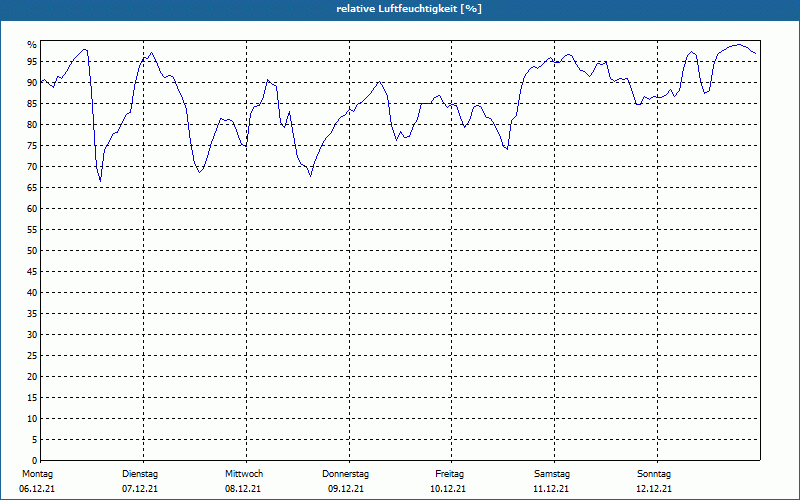Click the 09.12.21 date label
The image size is (800, 500).
pos(346,489)
